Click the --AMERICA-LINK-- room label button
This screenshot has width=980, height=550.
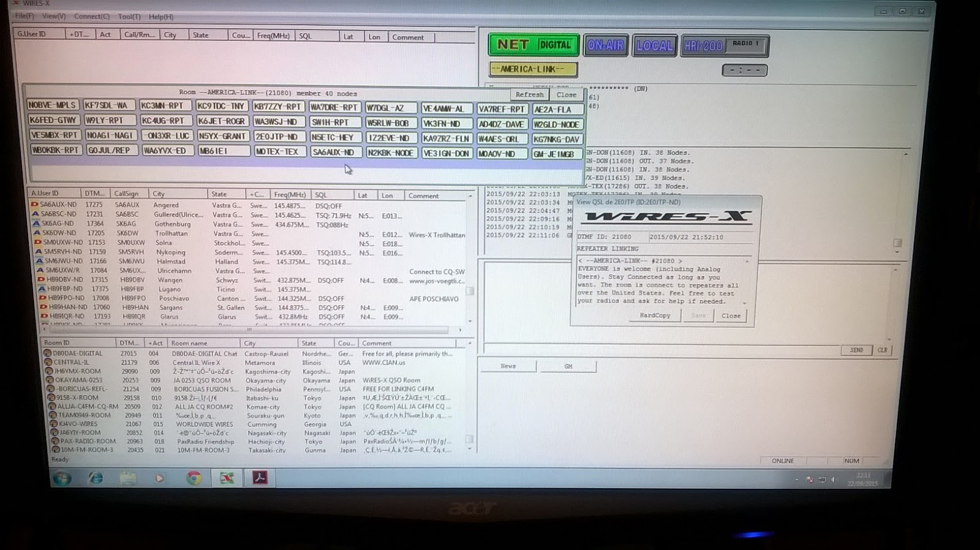click(533, 69)
